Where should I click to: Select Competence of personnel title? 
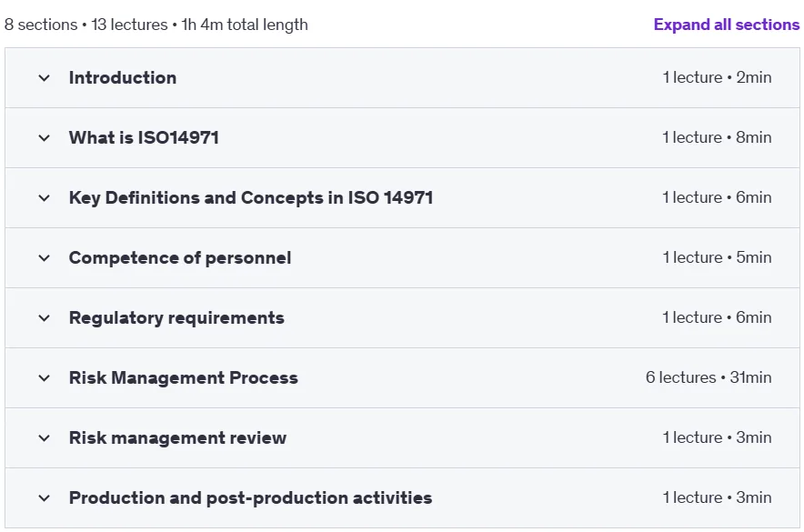pyautogui.click(x=180, y=257)
